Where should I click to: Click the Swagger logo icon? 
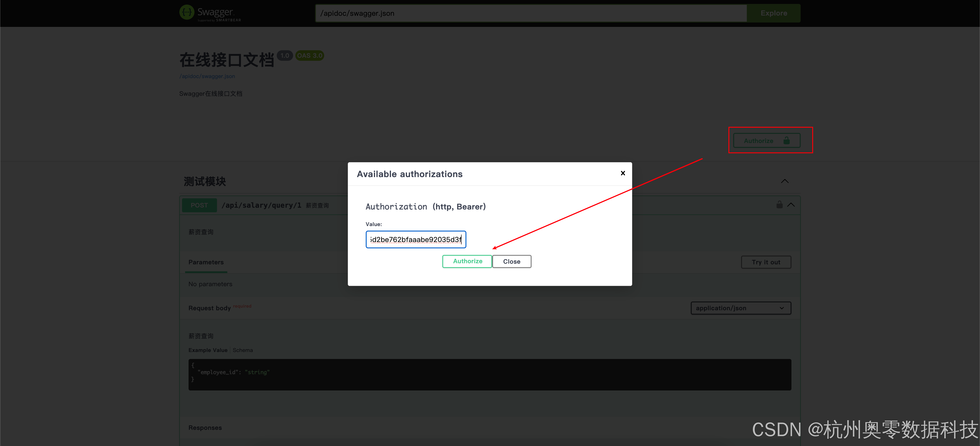pos(186,12)
